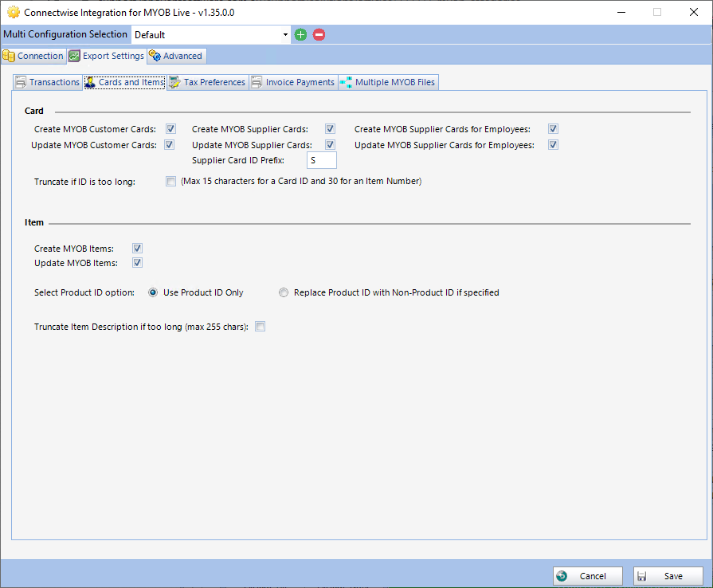Image resolution: width=713 pixels, height=588 pixels.
Task: Click the Invoice Payments document icon
Action: pyautogui.click(x=257, y=82)
